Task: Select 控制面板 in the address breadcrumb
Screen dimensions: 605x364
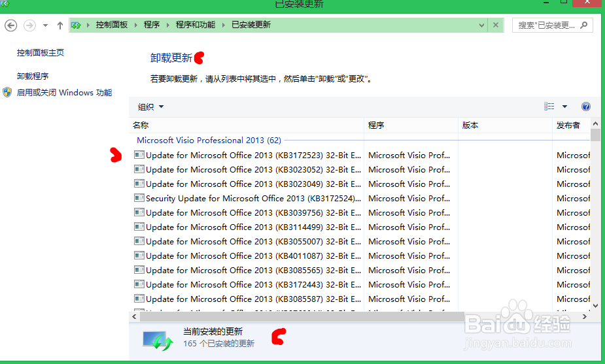Action: click(111, 25)
